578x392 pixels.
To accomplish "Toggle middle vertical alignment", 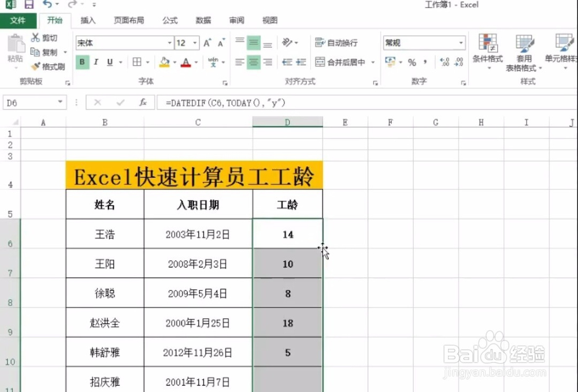I will (x=254, y=43).
